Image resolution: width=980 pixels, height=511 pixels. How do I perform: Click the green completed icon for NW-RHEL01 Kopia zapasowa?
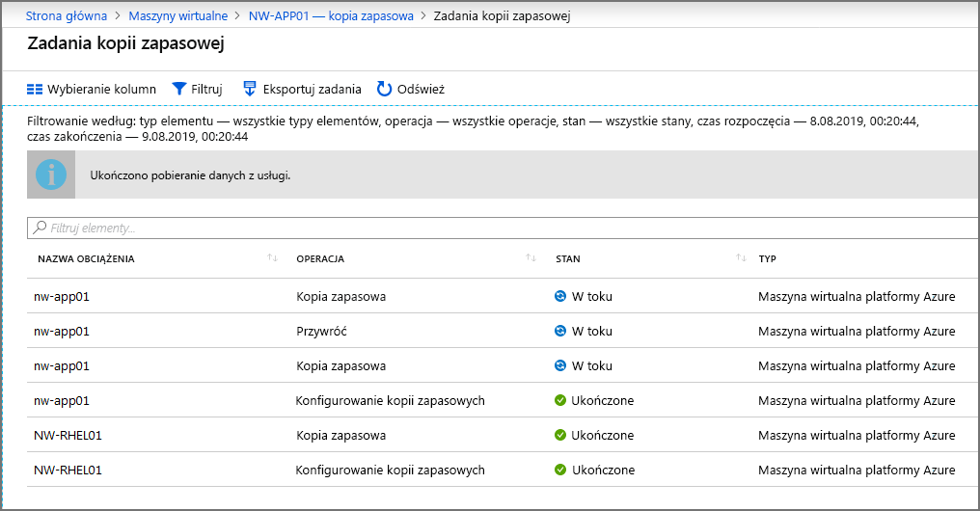pyautogui.click(x=560, y=435)
